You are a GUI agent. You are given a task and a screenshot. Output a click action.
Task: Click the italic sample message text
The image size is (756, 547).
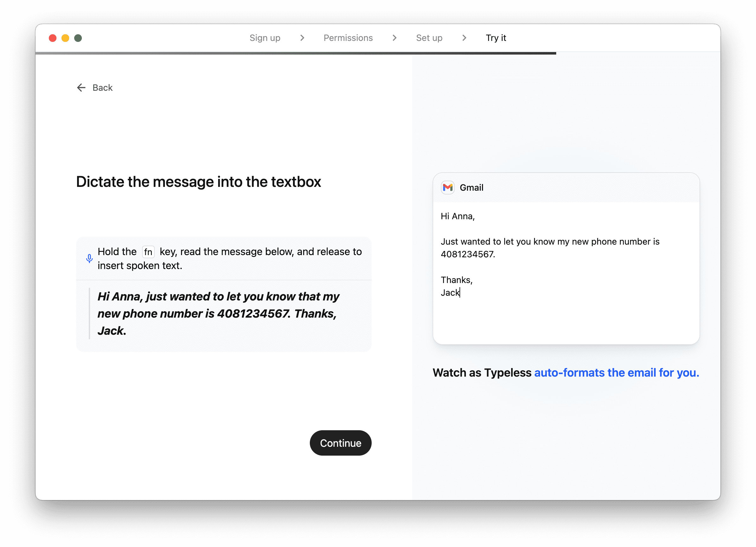[218, 313]
